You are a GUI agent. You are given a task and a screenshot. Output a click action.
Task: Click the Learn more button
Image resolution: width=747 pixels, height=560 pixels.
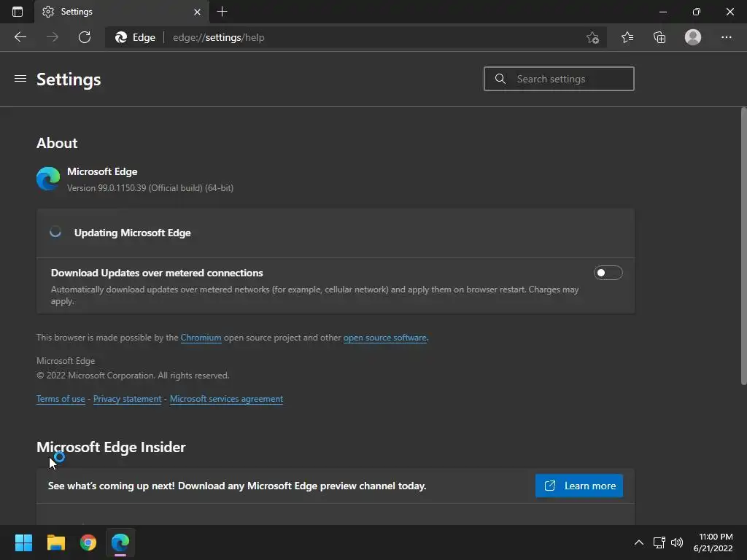click(578, 486)
